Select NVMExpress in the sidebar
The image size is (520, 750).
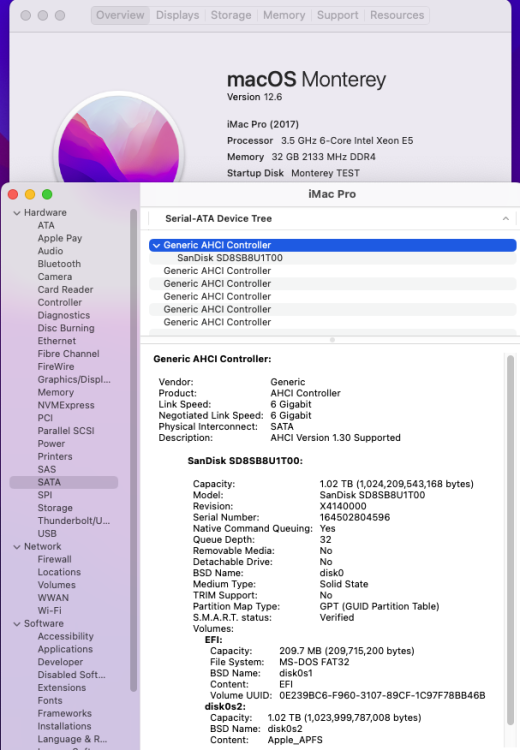[66, 406]
